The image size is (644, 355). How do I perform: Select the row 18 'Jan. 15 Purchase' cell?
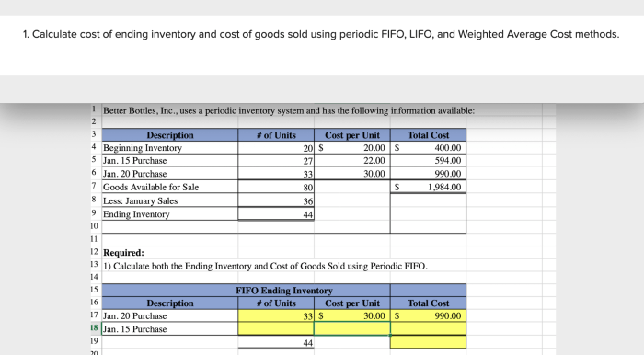[x=169, y=328]
